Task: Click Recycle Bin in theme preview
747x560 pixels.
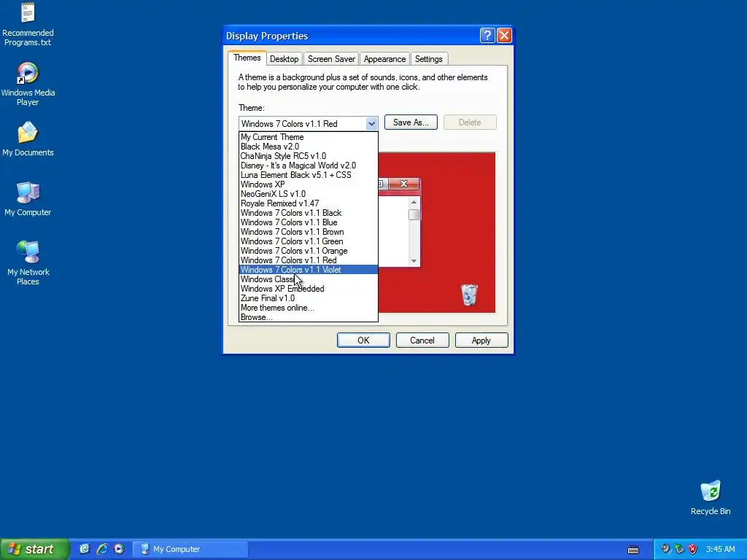Action: pos(469,295)
